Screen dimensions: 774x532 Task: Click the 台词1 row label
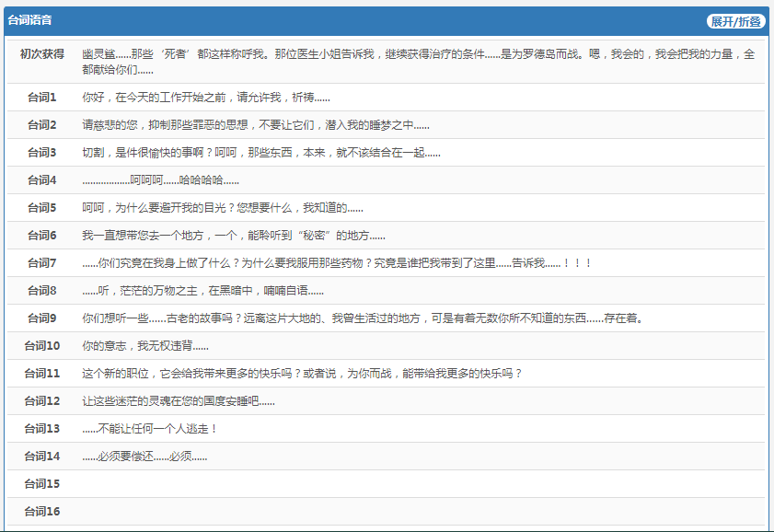pyautogui.click(x=42, y=98)
